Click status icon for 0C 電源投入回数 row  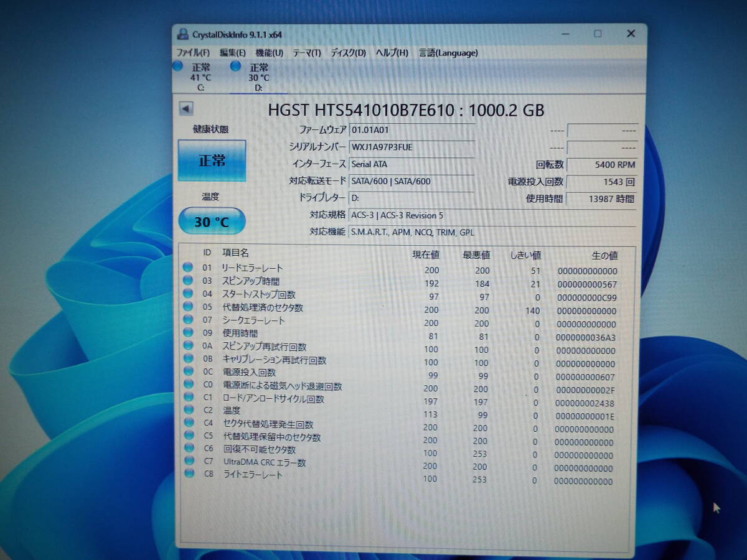coord(189,372)
